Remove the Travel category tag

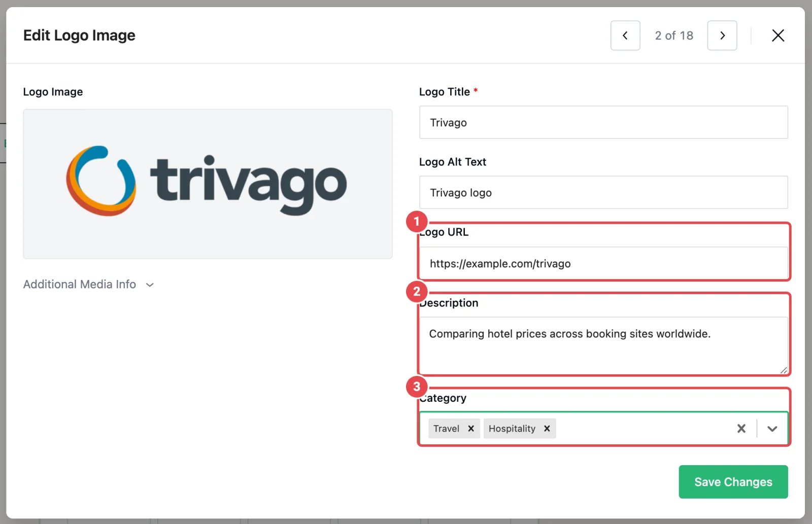471,429
